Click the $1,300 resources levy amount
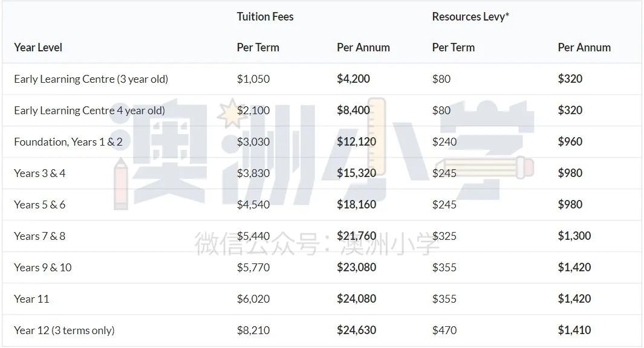The height and width of the screenshot is (348, 644). click(x=574, y=236)
